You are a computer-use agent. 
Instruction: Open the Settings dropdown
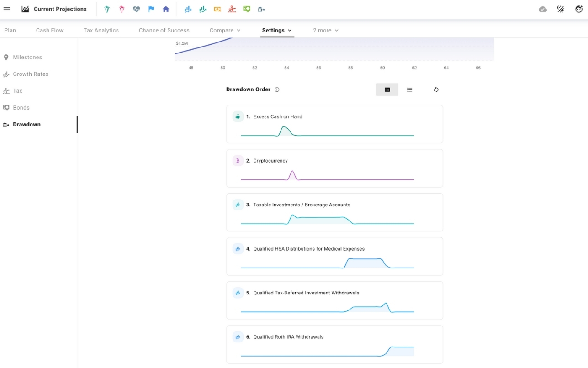277,30
